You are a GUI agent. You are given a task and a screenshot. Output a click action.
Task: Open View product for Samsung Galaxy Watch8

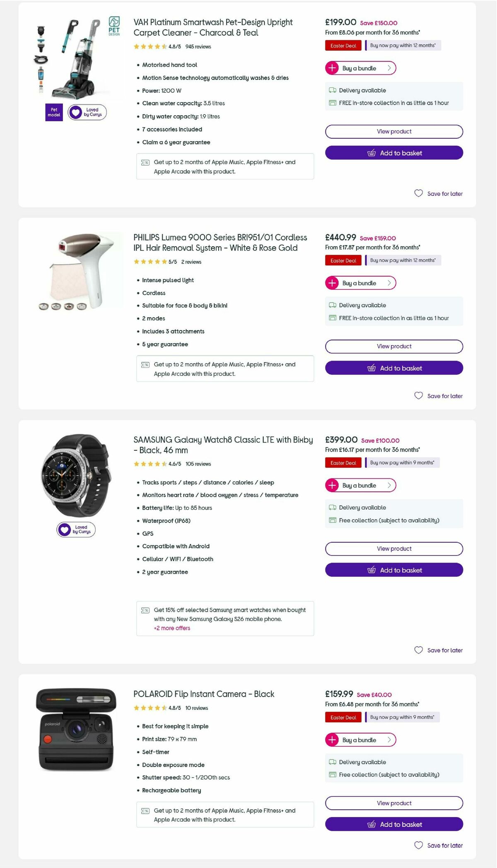394,548
